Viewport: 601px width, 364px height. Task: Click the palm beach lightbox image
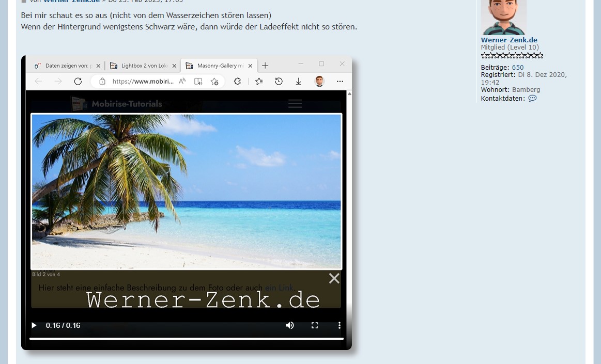point(186,192)
